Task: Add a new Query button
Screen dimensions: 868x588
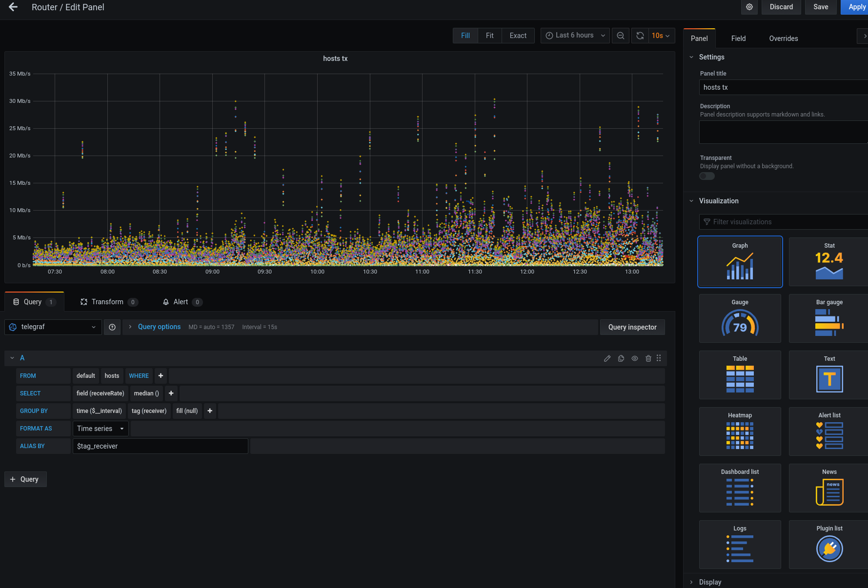Action: tap(25, 479)
